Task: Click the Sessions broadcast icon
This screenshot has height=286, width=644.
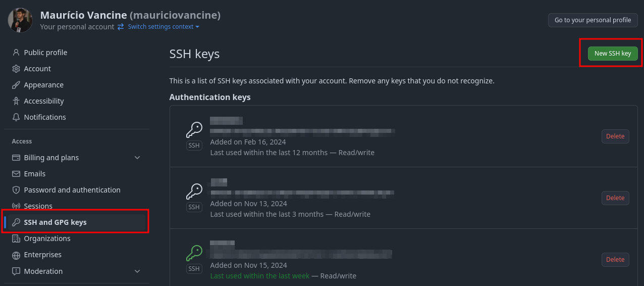Action: point(16,206)
